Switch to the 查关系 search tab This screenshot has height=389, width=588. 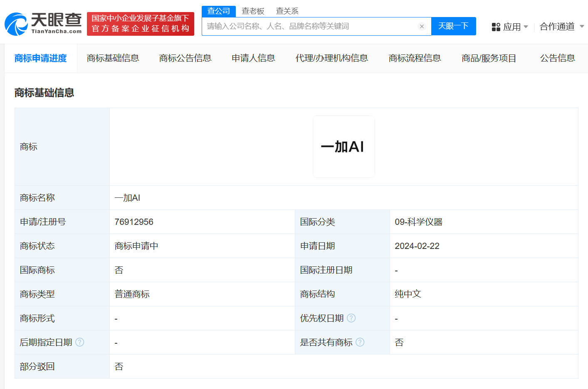pyautogui.click(x=287, y=11)
